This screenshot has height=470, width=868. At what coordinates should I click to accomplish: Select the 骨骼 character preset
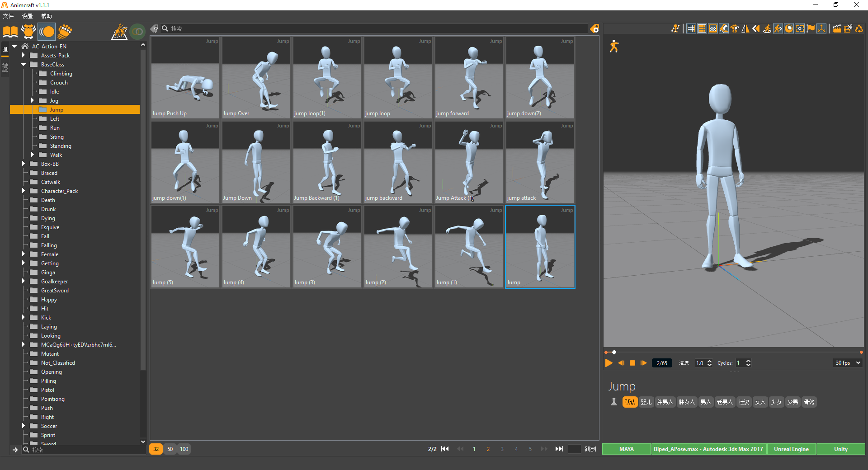point(809,402)
